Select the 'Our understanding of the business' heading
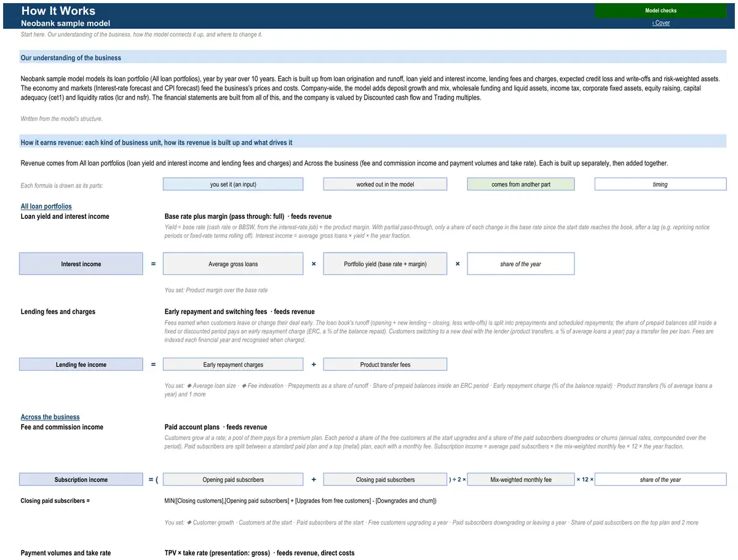This screenshot has width=738, height=560. [71, 58]
